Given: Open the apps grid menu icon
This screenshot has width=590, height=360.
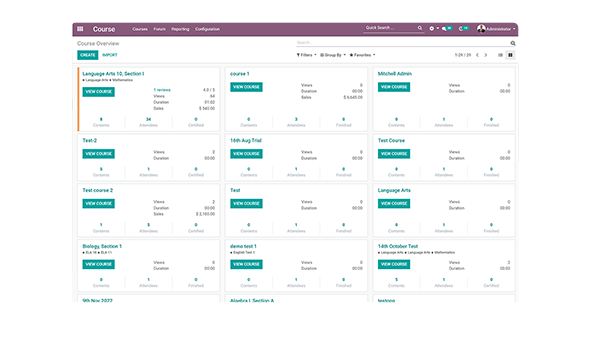Looking at the screenshot, I should [x=80, y=29].
